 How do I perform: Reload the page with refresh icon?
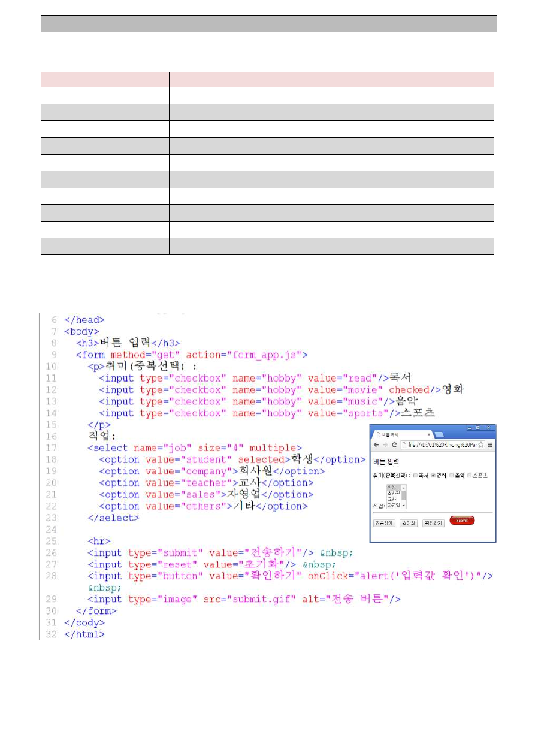pyautogui.click(x=394, y=445)
